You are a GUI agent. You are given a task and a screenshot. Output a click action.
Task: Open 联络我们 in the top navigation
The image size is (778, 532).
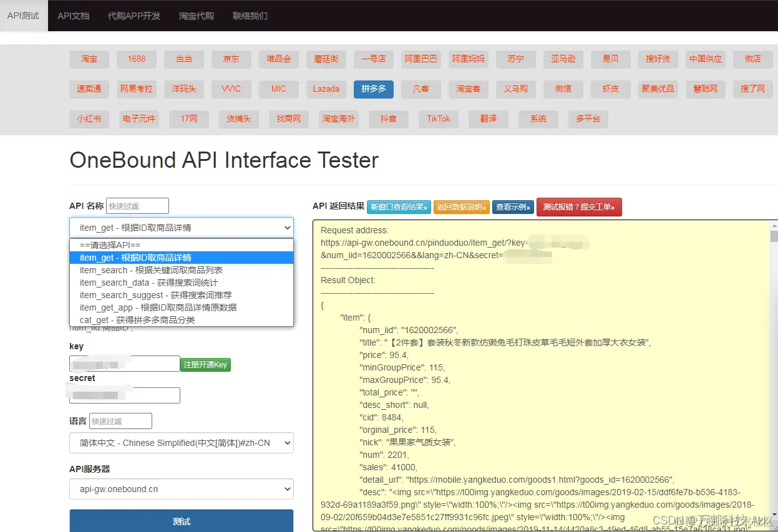click(250, 16)
